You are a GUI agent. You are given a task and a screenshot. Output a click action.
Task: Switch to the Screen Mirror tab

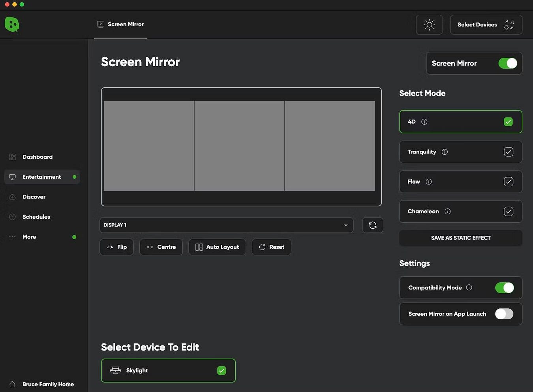(120, 24)
